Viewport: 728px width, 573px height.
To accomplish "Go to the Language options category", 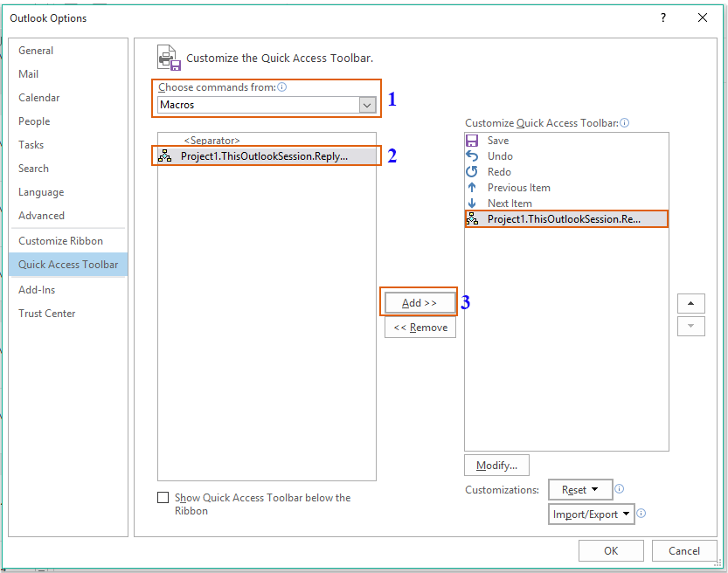I will 68,192.
